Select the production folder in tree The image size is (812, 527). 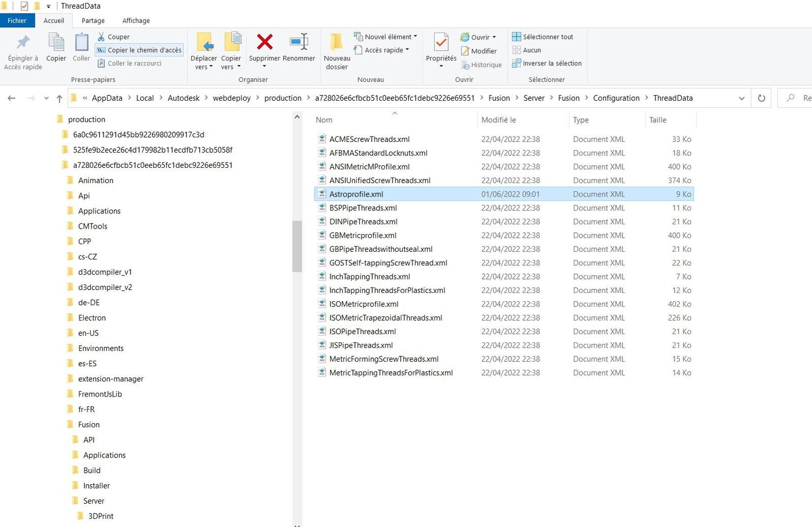click(x=87, y=119)
